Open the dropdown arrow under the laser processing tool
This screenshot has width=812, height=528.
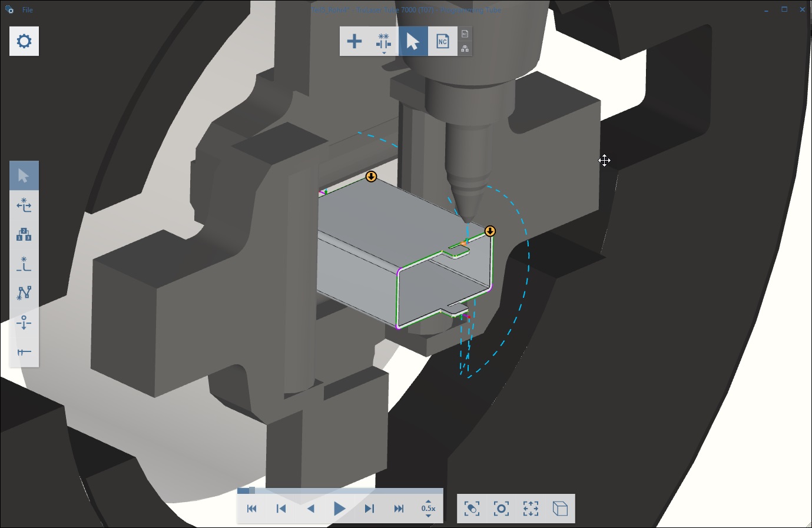[x=383, y=52]
